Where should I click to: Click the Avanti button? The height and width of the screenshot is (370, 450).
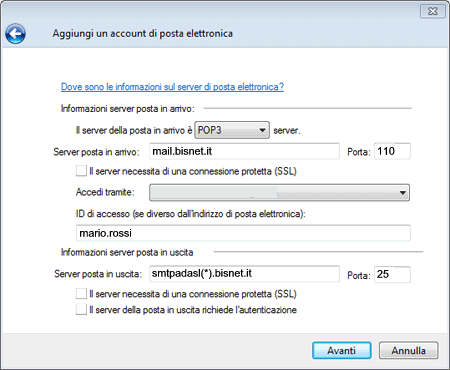pyautogui.click(x=342, y=350)
